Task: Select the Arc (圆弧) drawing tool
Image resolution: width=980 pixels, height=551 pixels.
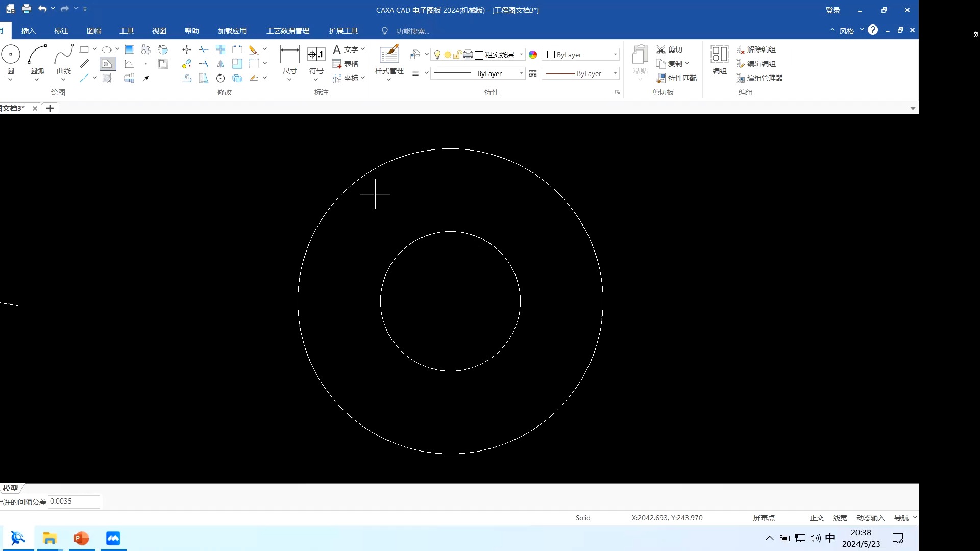Action: [x=37, y=54]
